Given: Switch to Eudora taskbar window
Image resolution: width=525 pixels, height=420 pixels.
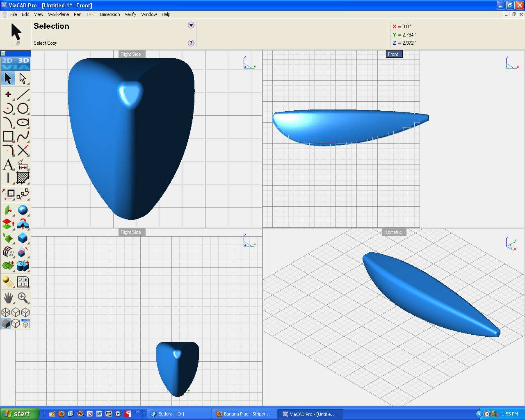Looking at the screenshot, I should tap(179, 414).
